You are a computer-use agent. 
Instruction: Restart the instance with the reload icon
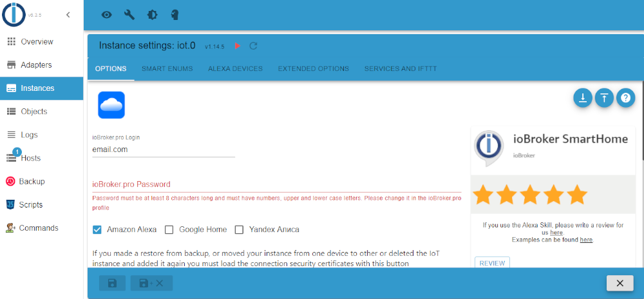[x=253, y=46]
